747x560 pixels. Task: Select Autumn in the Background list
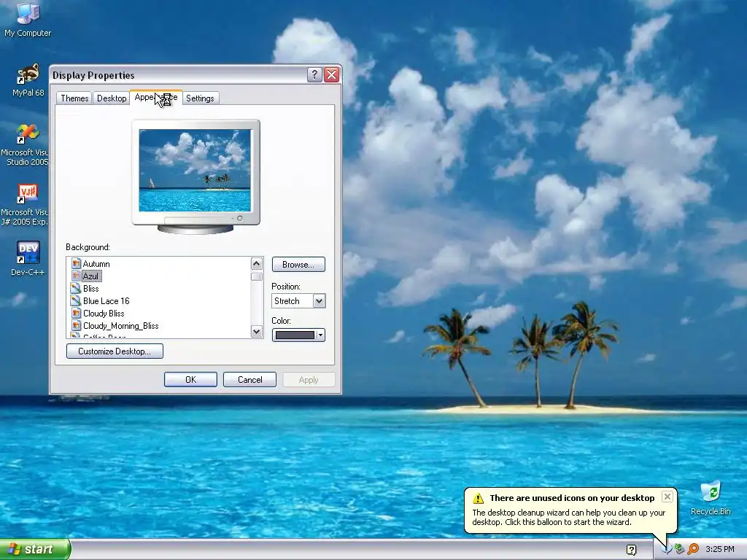[x=96, y=264]
